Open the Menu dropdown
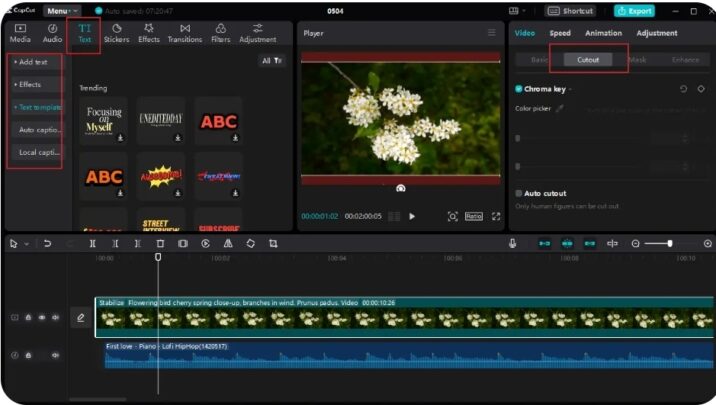This screenshot has height=405, width=716. (62, 11)
